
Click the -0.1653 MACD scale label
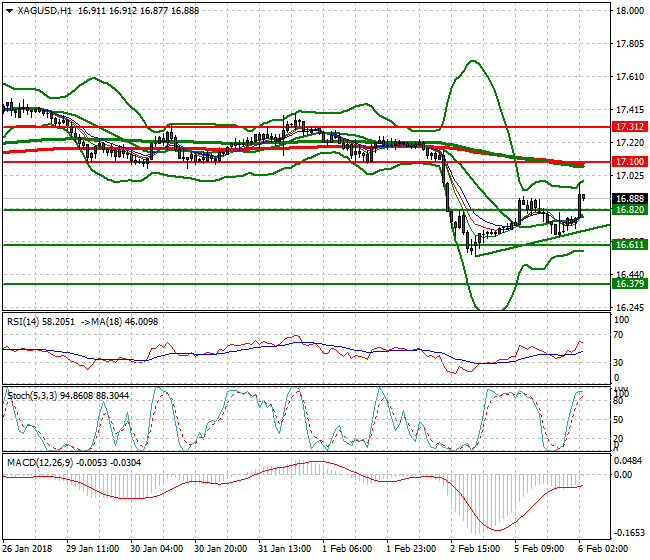[x=628, y=534]
